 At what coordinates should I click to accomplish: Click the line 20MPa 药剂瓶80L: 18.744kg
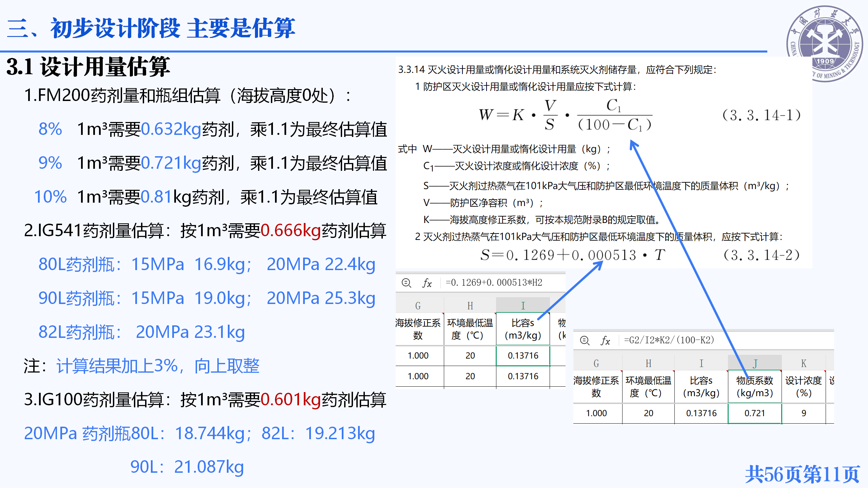pyautogui.click(x=137, y=433)
